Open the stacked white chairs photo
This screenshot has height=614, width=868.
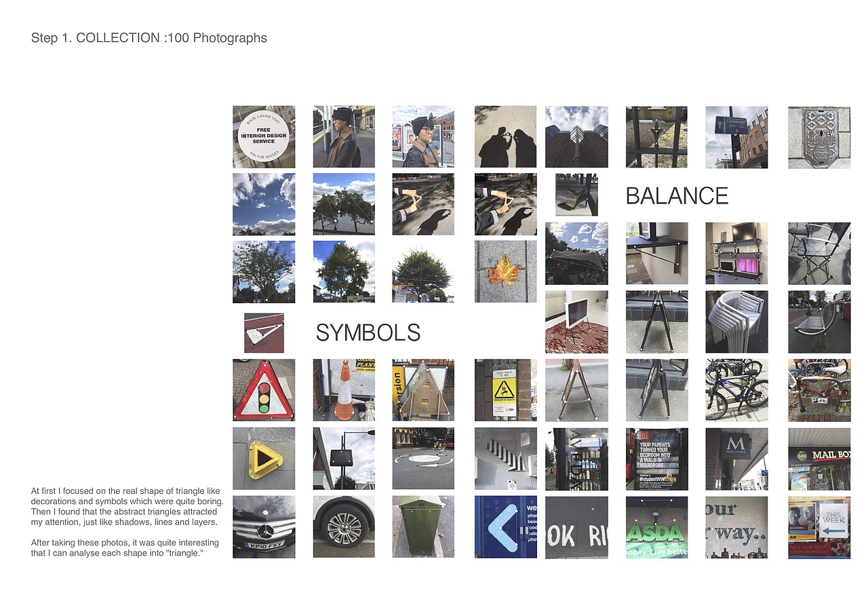pos(736,322)
